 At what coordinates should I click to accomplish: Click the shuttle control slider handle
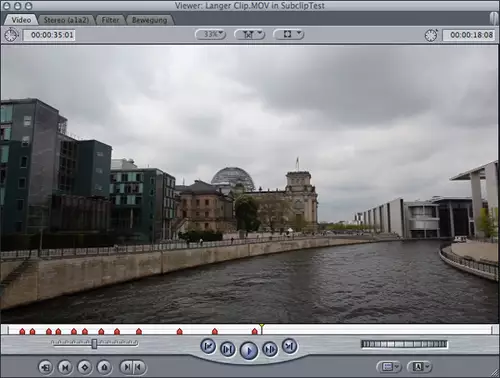coord(94,344)
